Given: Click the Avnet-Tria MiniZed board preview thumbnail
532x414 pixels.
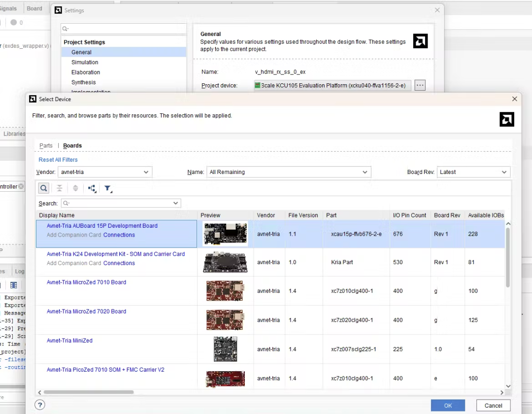Looking at the screenshot, I should point(225,349).
